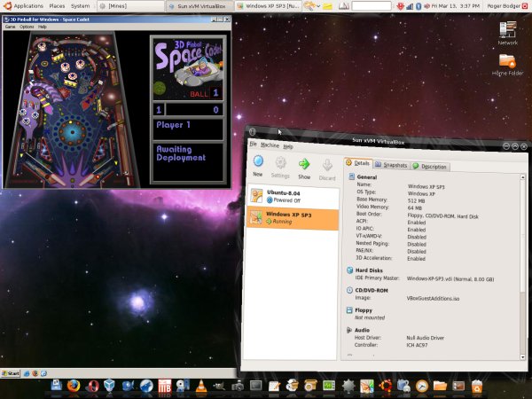Open the Game menu in Pinball
This screenshot has width=532, height=399.
(10, 27)
